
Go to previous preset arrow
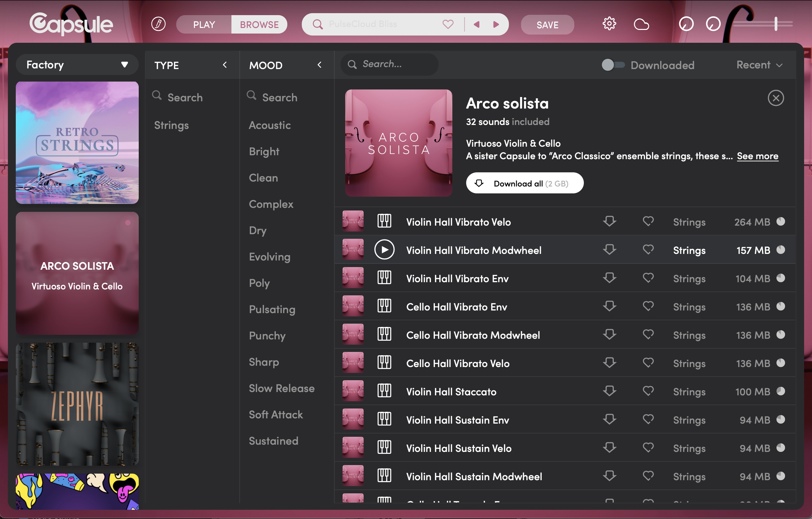[x=476, y=24]
